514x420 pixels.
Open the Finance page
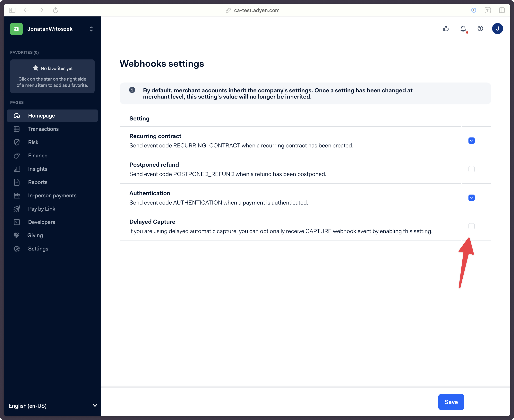(x=38, y=155)
